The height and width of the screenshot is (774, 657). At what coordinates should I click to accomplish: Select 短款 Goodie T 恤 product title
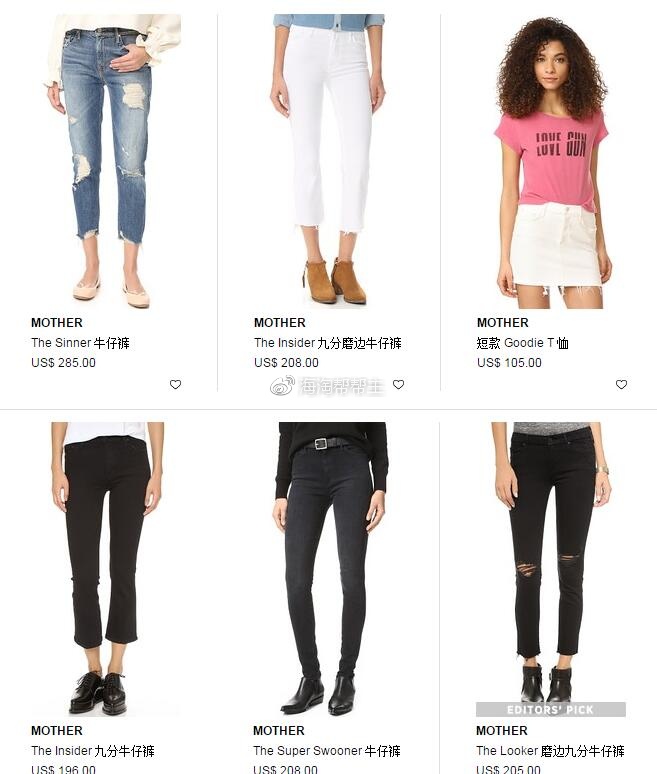click(x=523, y=343)
